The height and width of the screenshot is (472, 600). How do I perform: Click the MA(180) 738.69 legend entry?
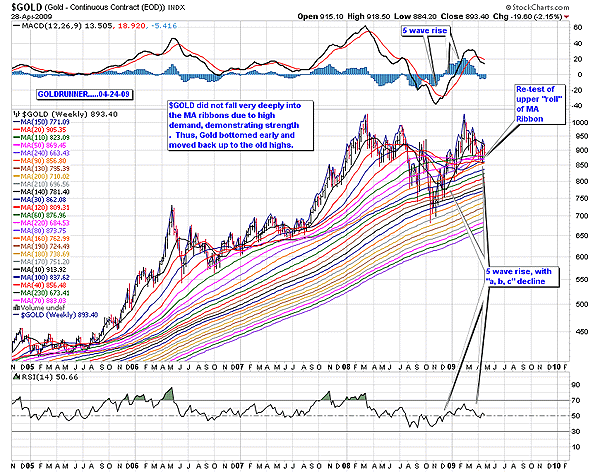(46, 254)
